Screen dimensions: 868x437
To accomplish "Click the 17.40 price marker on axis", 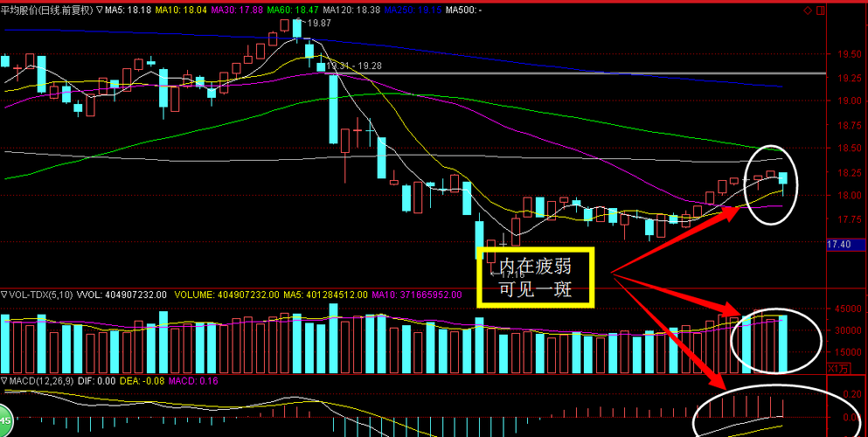I will pos(837,244).
